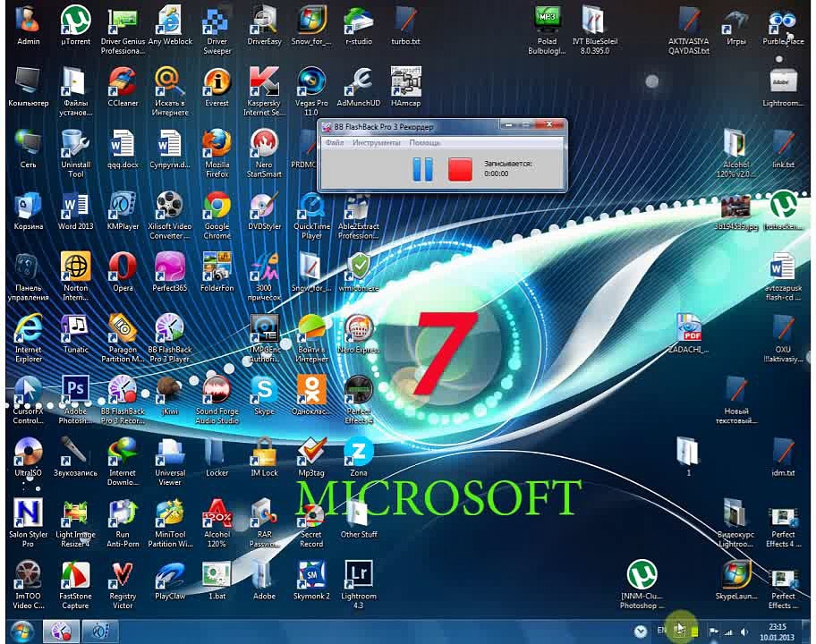Select the Zona desktop icon
The width and height of the screenshot is (816, 644).
click(359, 457)
